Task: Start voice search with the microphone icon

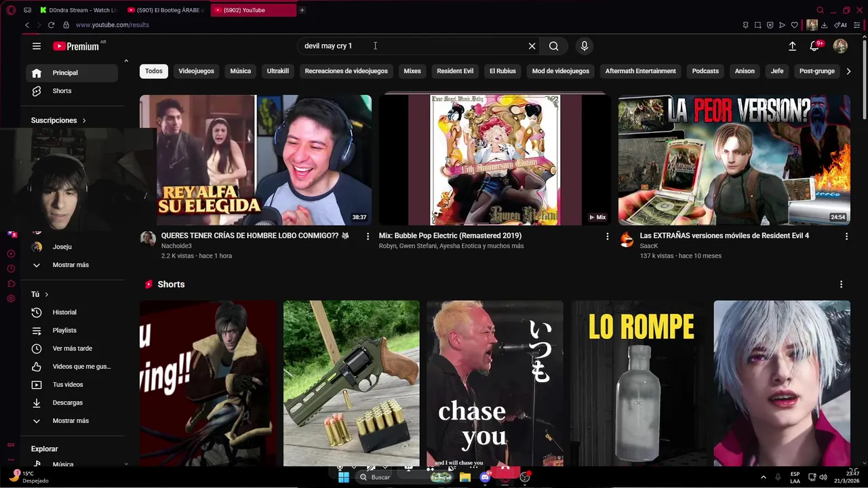Action: coord(585,46)
